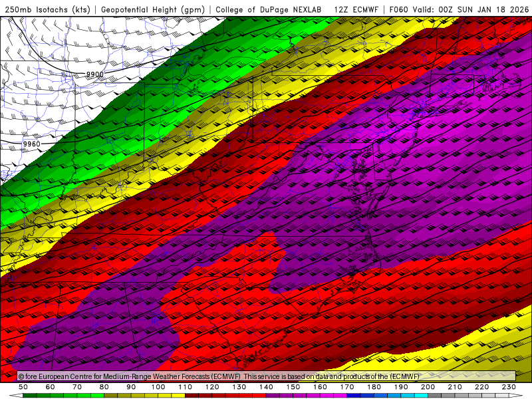Click the dark green swatch below 50
532x399 pixels.
click(30, 396)
